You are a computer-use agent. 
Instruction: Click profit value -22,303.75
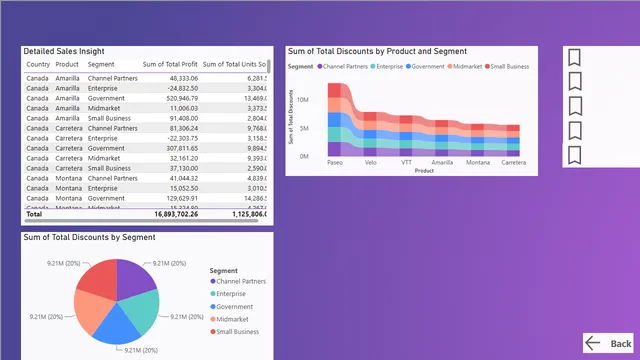[183, 138]
